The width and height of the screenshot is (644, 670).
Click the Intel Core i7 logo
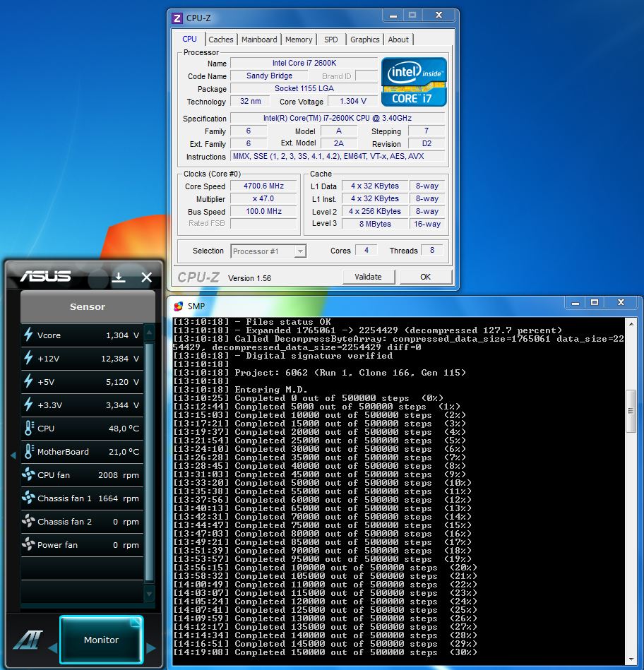pos(414,82)
